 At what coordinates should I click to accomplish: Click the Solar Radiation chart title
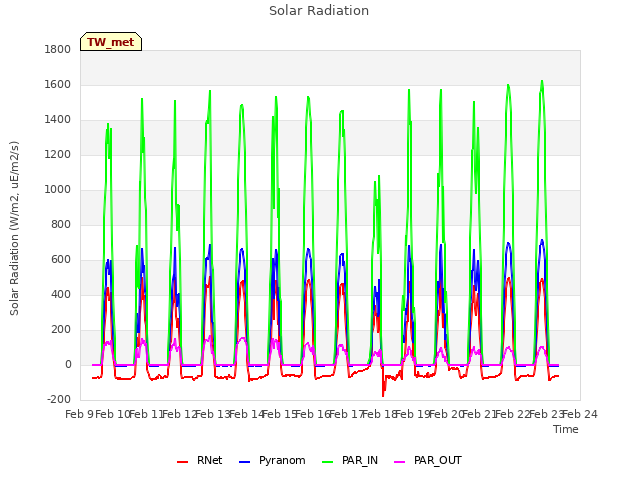[319, 11]
